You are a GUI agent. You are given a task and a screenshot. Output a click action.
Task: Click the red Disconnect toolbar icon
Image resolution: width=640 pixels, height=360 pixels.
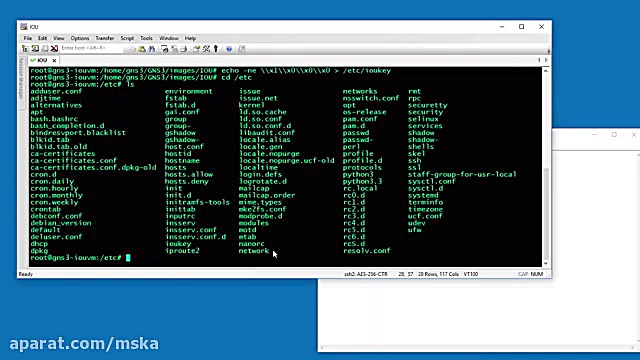pyautogui.click(x=54, y=49)
